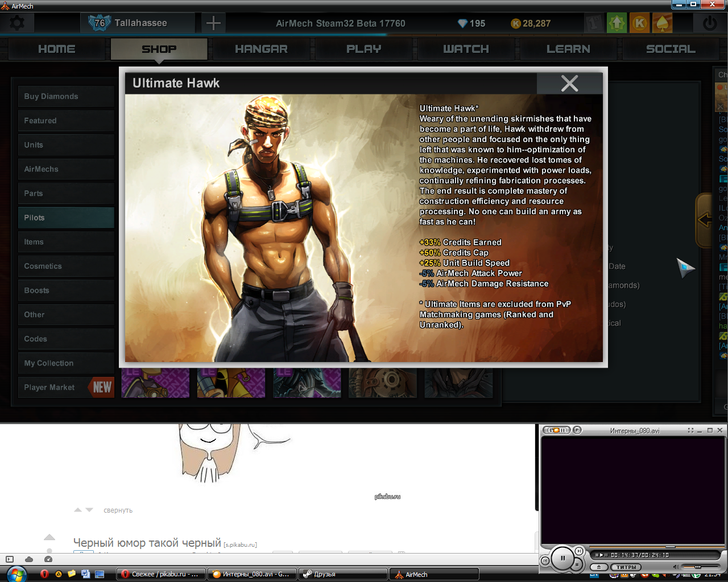Image resolution: width=728 pixels, height=582 pixels.
Task: Open the settings gear in AirMech
Action: [17, 23]
